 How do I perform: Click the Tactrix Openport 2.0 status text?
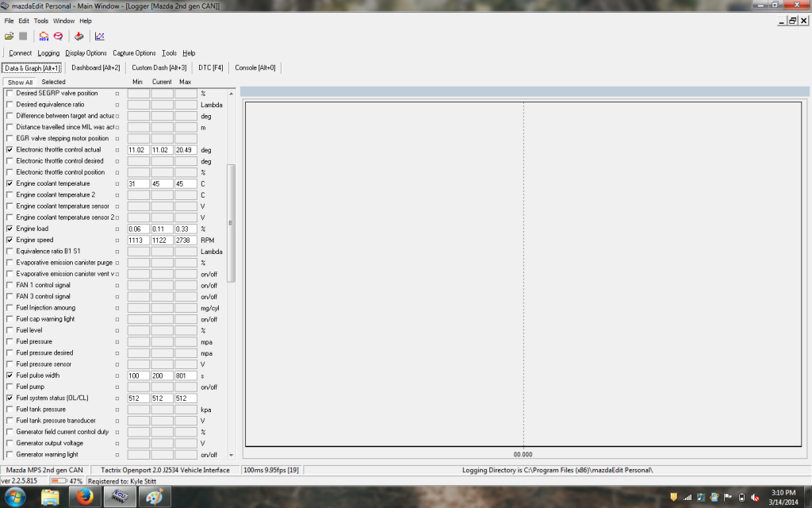165,470
